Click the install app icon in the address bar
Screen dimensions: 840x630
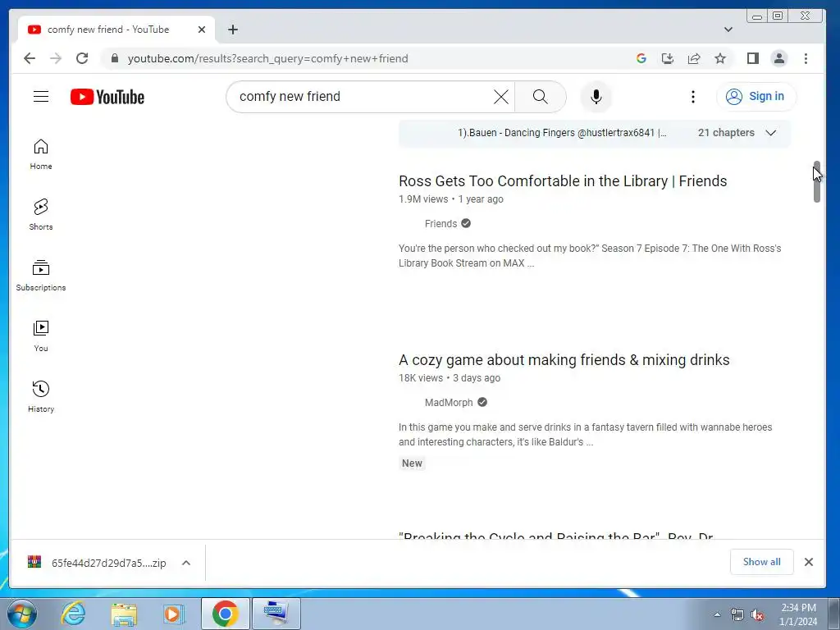pos(668,58)
